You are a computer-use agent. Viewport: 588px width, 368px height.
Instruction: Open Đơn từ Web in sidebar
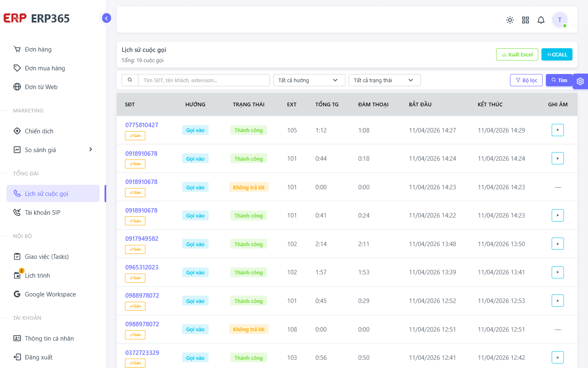[53, 87]
